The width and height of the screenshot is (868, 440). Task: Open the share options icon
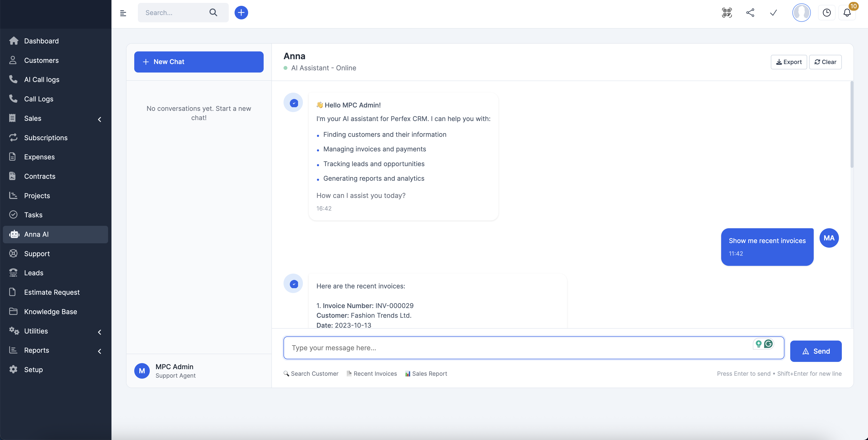point(750,12)
